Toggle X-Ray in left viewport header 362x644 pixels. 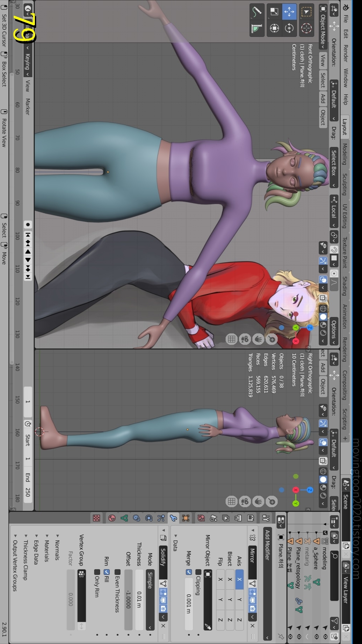[x=323, y=298]
